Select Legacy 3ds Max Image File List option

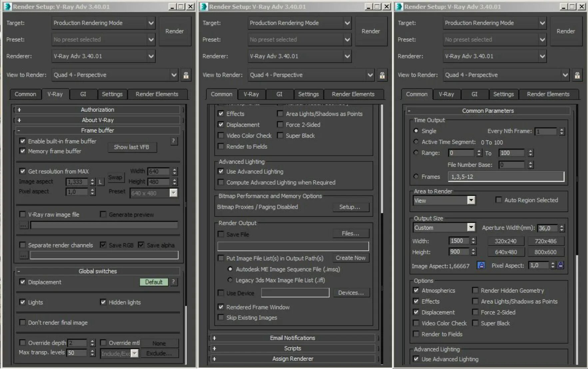230,280
